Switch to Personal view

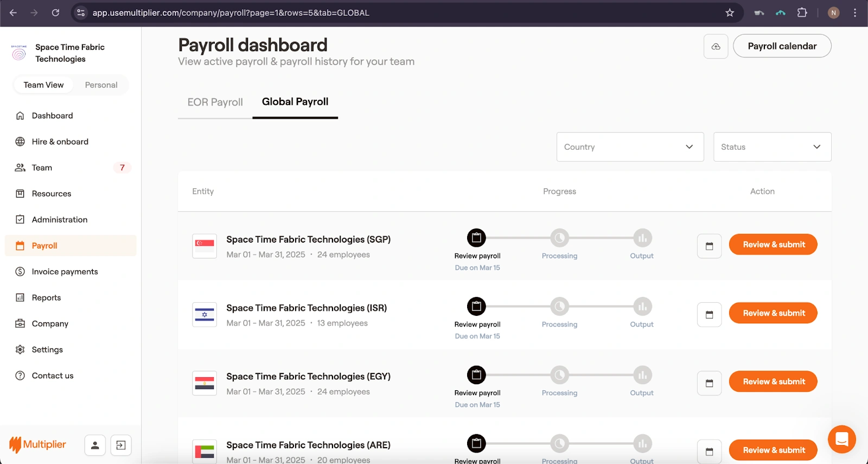click(x=101, y=85)
